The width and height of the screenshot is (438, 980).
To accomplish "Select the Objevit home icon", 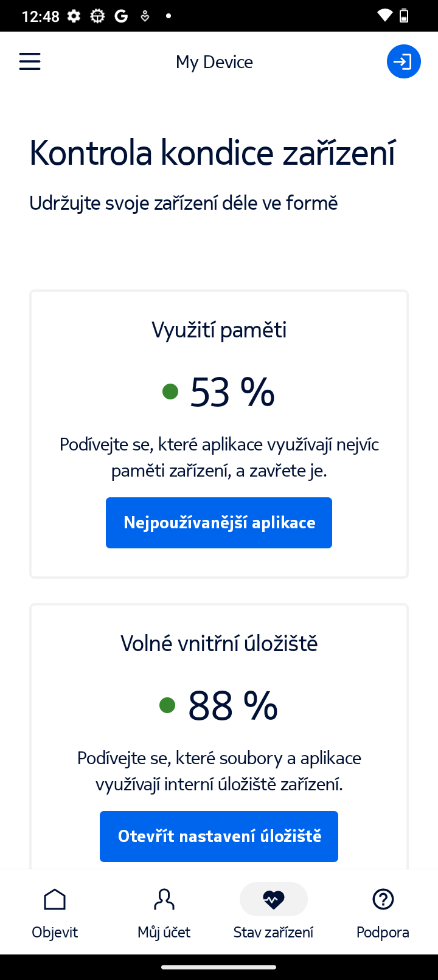I will 55,899.
